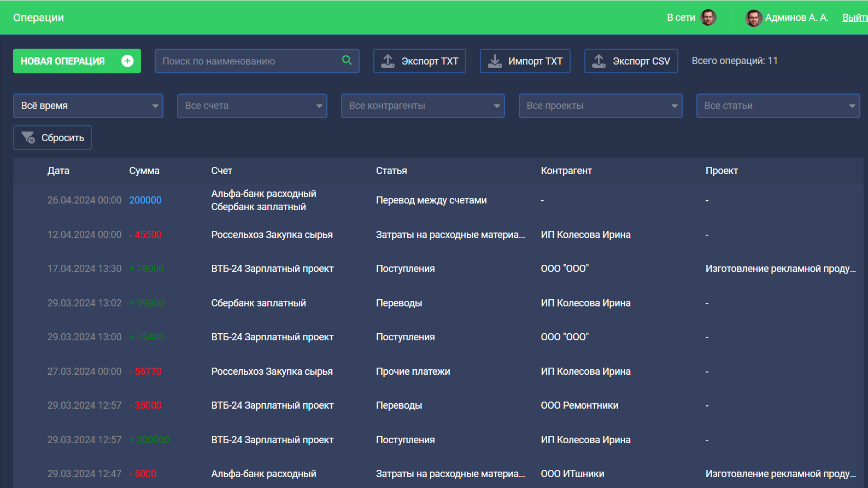
Task: Click the plus icon in New Operation button
Action: coord(127,61)
